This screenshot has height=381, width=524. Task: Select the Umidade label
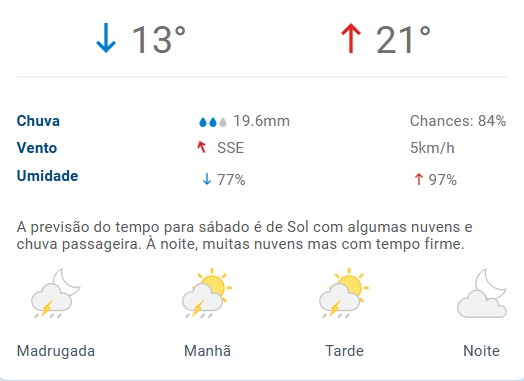(x=47, y=176)
